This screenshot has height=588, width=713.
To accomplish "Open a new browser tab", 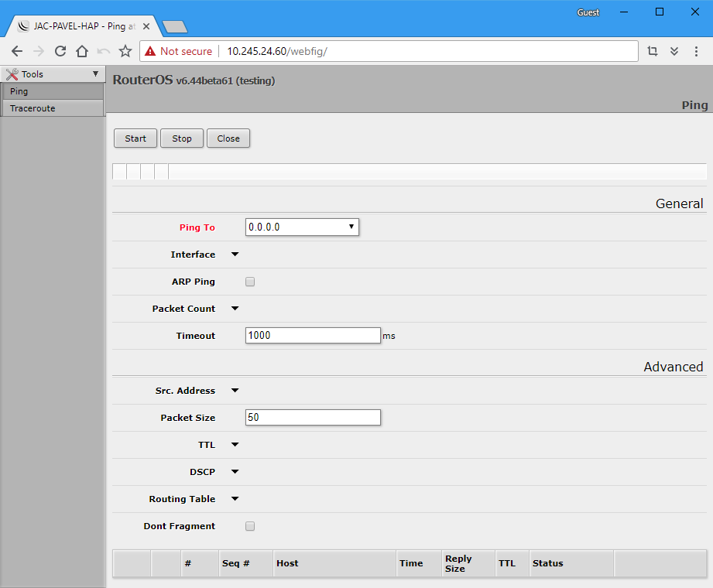I will pyautogui.click(x=175, y=27).
